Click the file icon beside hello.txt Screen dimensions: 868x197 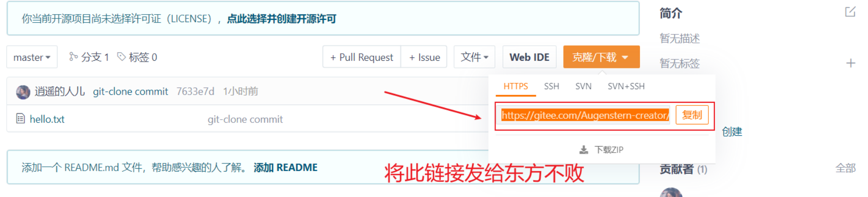coord(20,118)
